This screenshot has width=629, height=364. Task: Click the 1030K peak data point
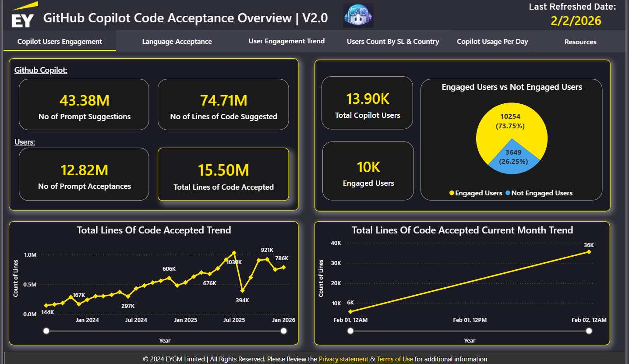click(x=234, y=253)
